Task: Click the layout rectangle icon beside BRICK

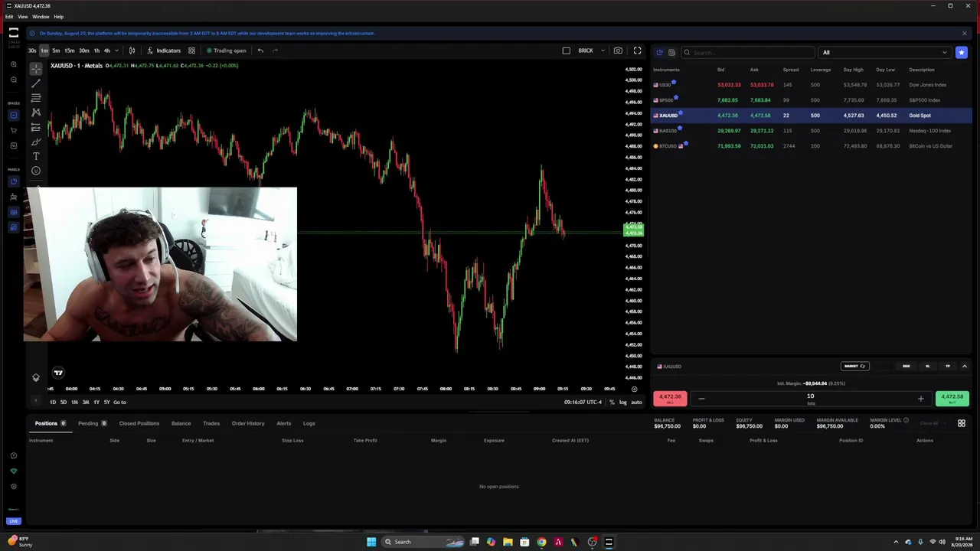Action: coord(567,51)
